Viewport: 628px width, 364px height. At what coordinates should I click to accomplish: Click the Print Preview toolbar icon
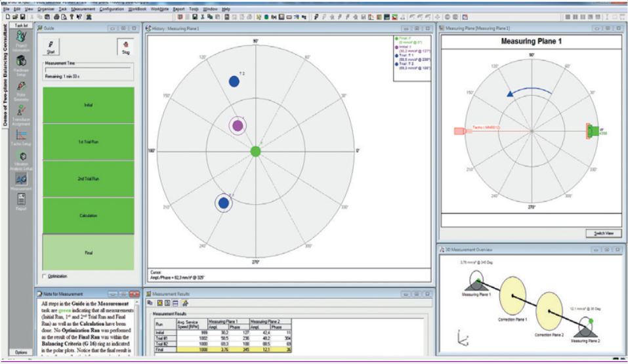pyautogui.click(x=64, y=17)
